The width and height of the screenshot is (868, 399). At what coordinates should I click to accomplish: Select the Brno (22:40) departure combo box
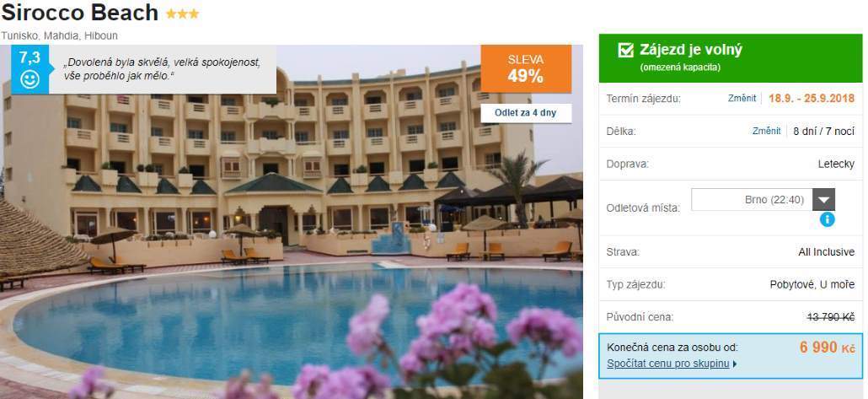coord(763,199)
